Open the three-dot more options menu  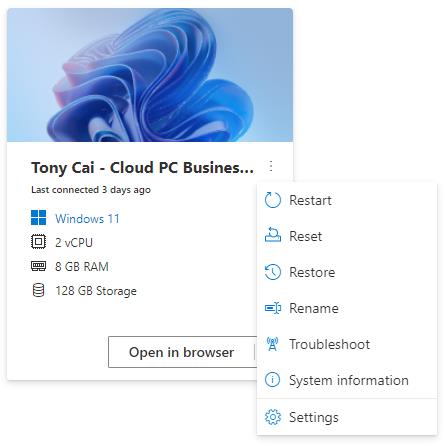point(271,166)
